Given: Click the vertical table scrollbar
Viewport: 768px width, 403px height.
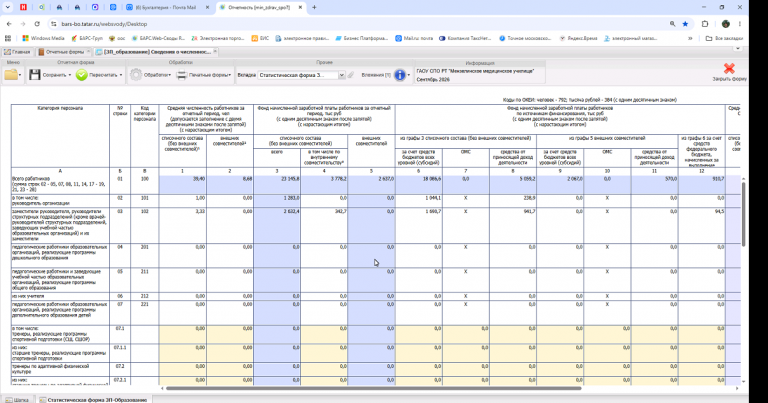Looking at the screenshot, I should pos(743,214).
